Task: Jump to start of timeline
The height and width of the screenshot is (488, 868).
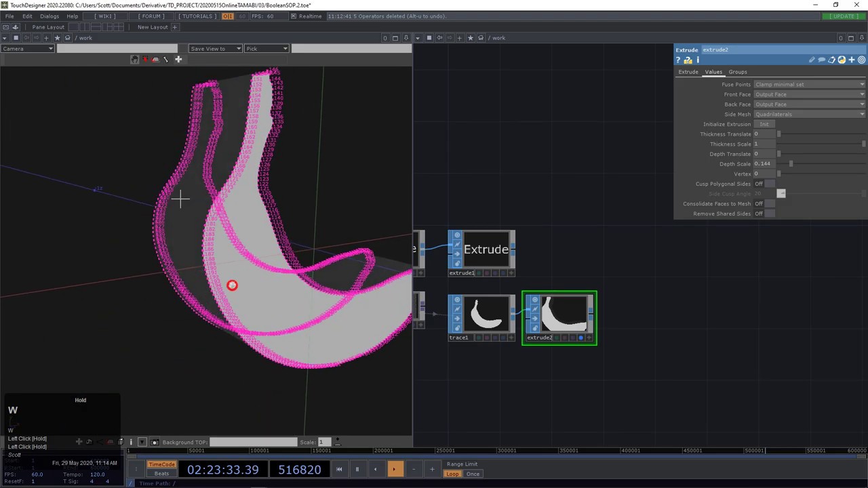Action: [339, 469]
